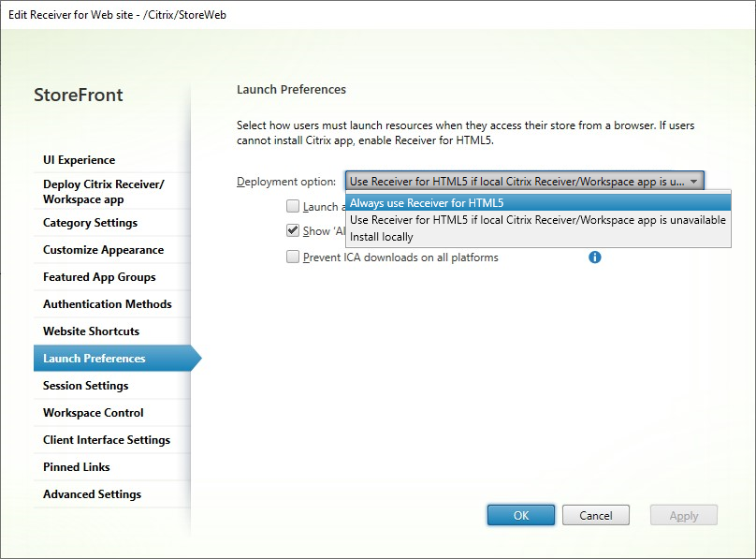The width and height of the screenshot is (756, 559).
Task: Click Cancel to discard changes
Action: [x=596, y=516]
